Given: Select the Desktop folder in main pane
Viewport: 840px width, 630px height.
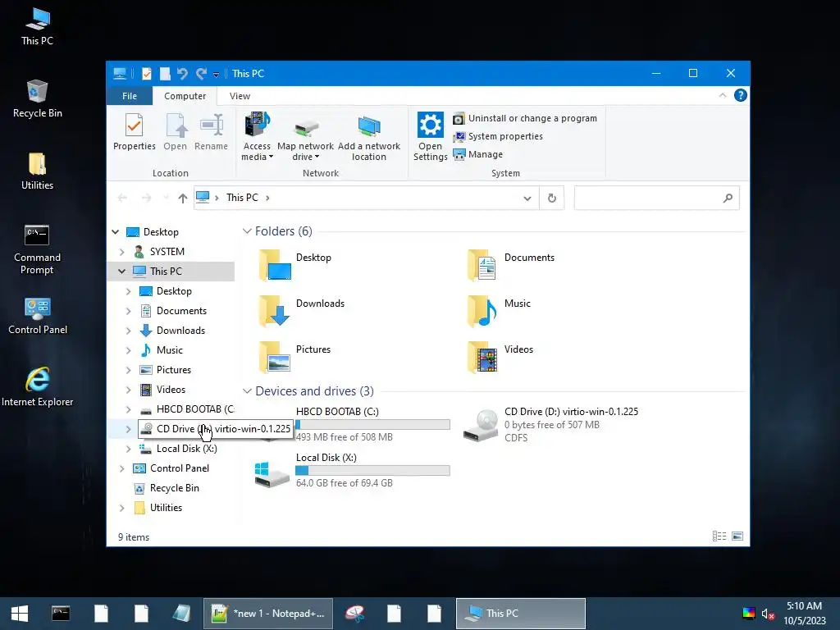Looking at the screenshot, I should (294, 265).
